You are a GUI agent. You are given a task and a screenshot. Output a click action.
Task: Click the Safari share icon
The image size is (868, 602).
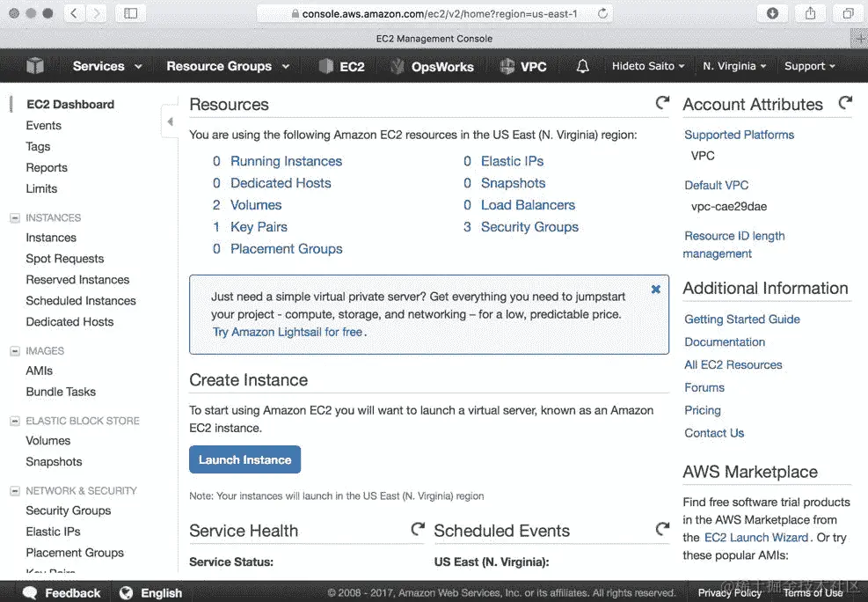[810, 13]
